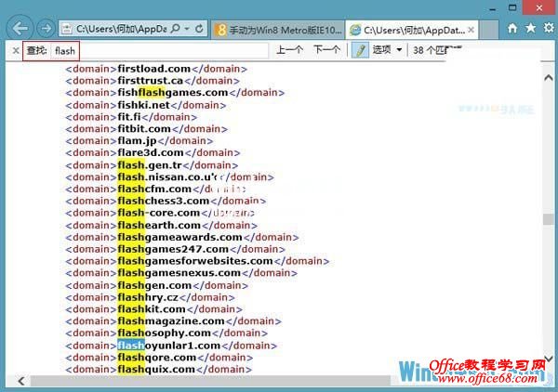Close the active C:\Users AppData tab
Screen dimensions: 558x392
471,30
